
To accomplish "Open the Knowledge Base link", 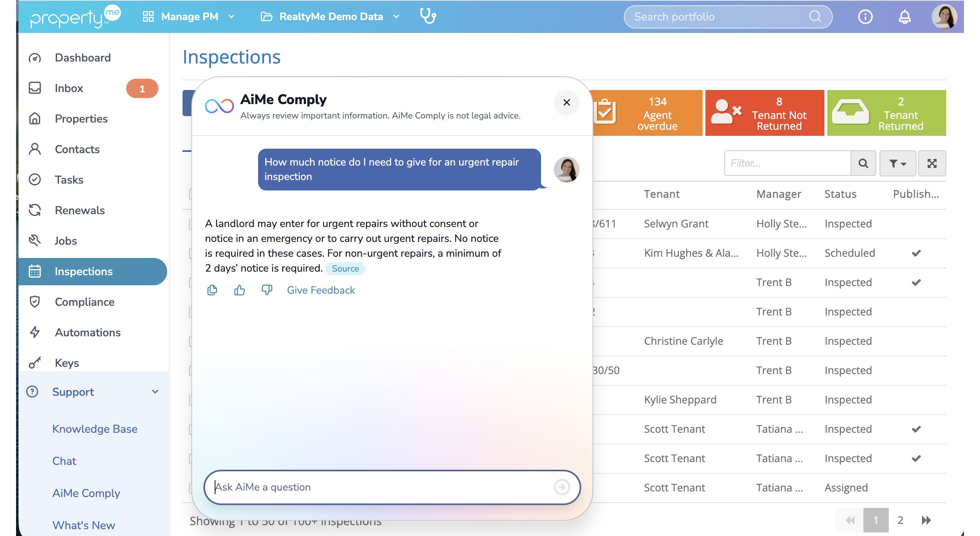I will [x=95, y=429].
